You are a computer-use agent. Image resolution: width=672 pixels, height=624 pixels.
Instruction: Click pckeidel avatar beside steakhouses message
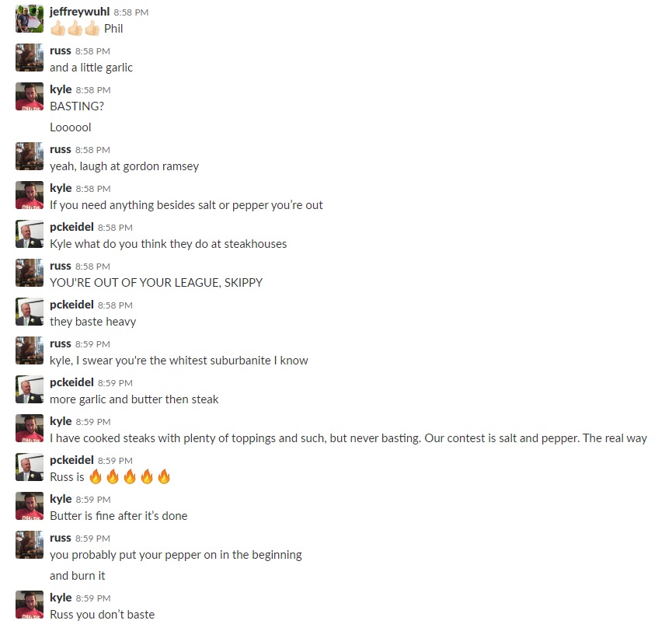[30, 234]
